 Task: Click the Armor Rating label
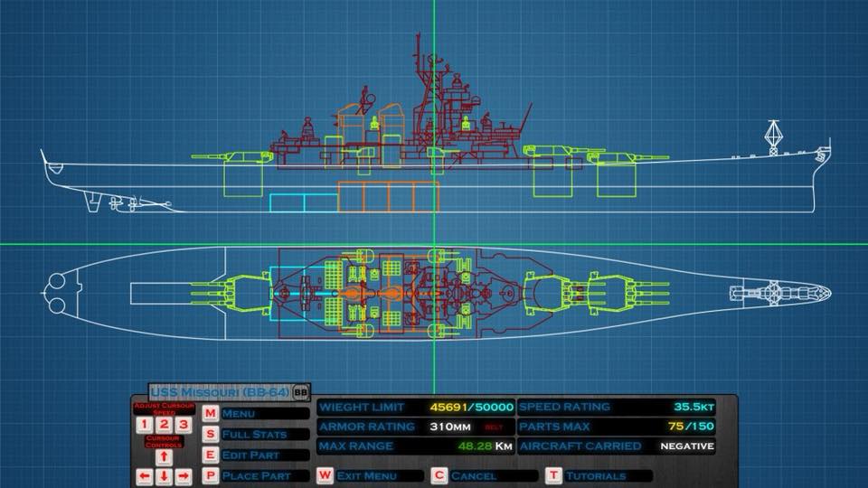367,427
